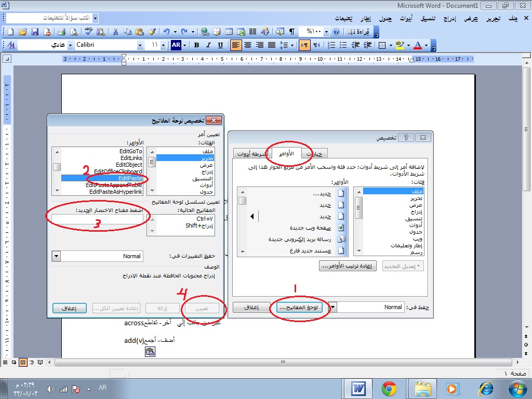Open the Calibri font name dropdown
The width and height of the screenshot is (532, 399).
(x=140, y=45)
